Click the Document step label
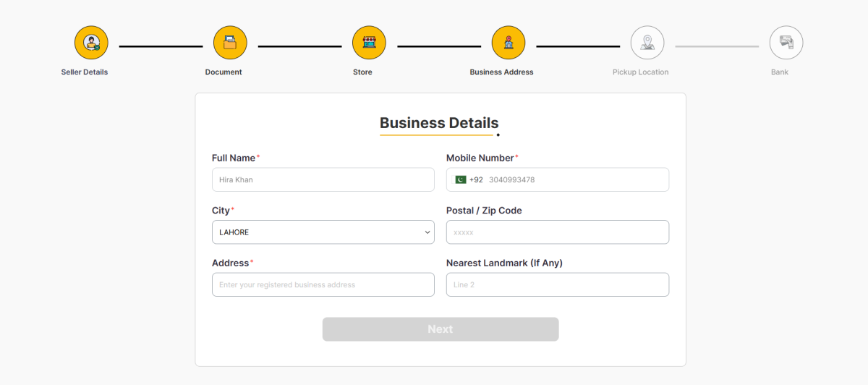The height and width of the screenshot is (385, 868). tap(224, 72)
